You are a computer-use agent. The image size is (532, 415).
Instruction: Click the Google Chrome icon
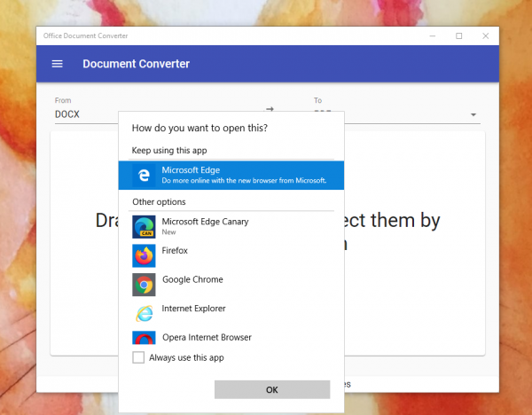pos(144,285)
